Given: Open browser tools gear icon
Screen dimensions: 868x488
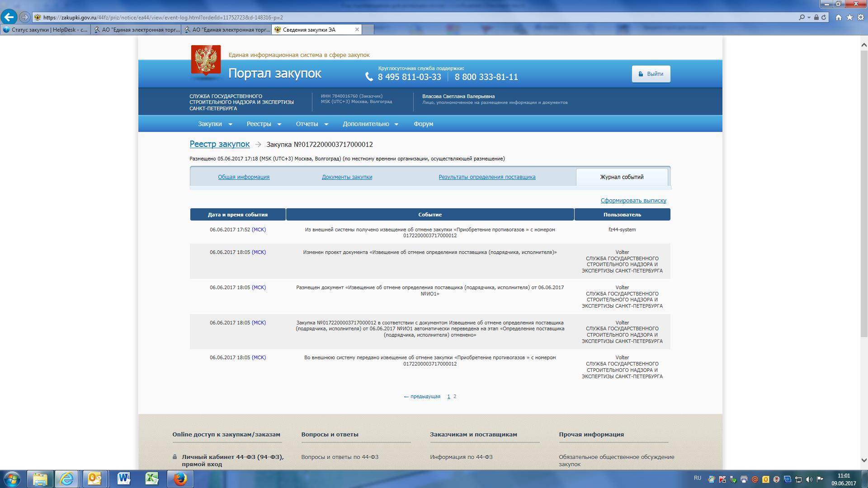Looking at the screenshot, I should (x=860, y=17).
